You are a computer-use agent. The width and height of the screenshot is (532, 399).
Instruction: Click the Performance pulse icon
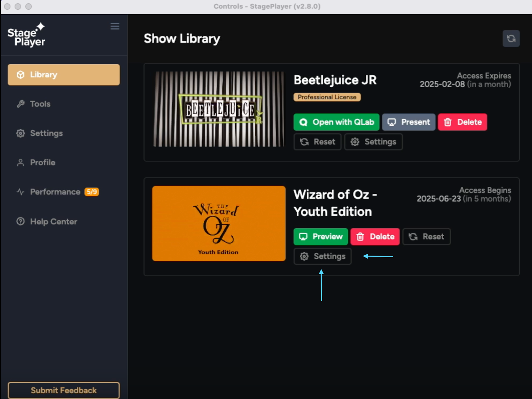tap(21, 192)
